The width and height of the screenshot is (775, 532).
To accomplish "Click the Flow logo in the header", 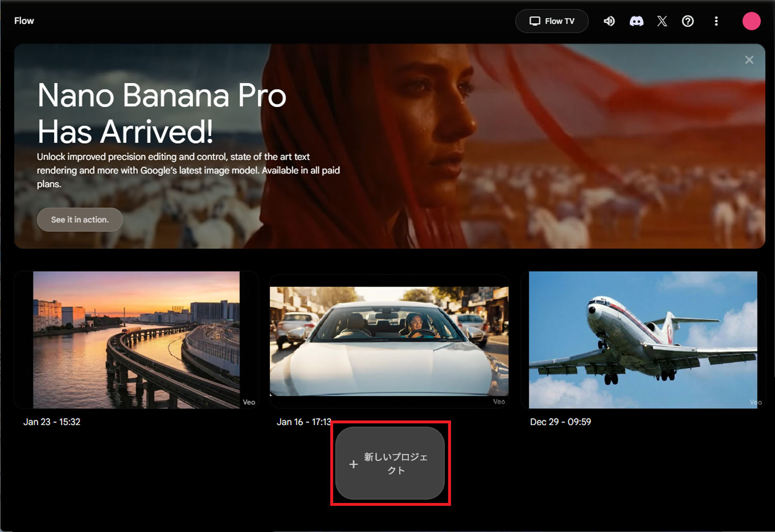I will [x=24, y=21].
